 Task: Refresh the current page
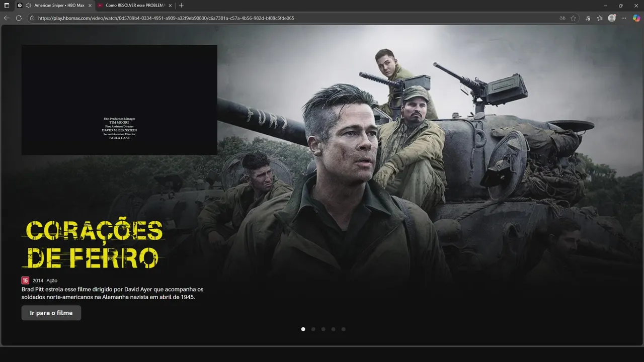click(19, 18)
